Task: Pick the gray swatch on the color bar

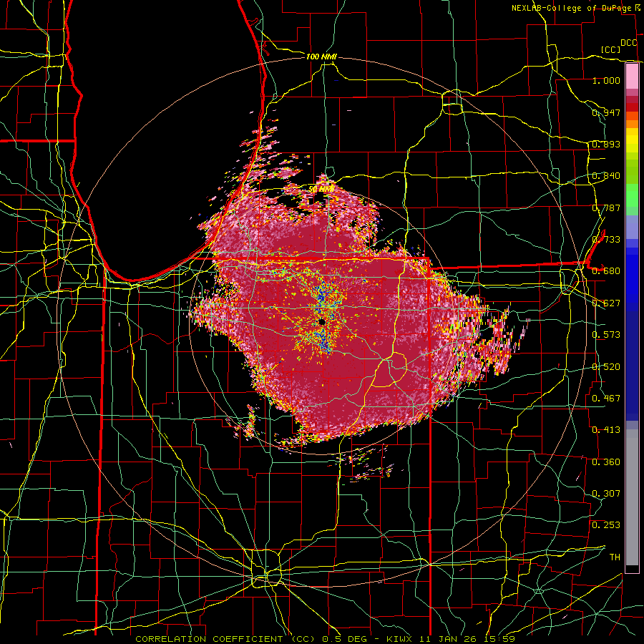Action: (x=632, y=497)
